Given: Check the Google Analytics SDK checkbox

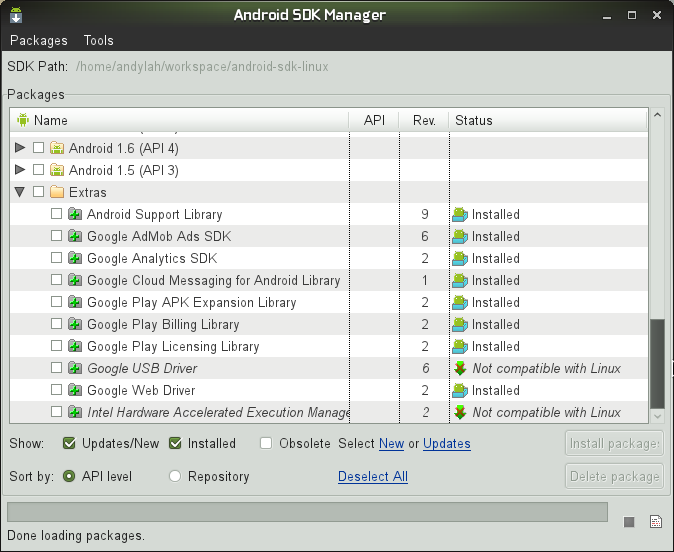Looking at the screenshot, I should click(56, 258).
